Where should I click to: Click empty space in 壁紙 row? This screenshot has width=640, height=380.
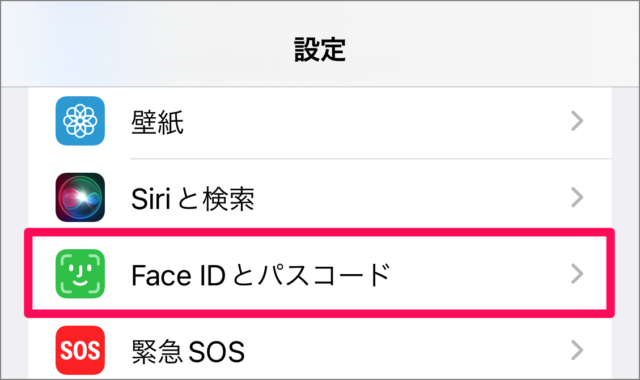pos(367,121)
